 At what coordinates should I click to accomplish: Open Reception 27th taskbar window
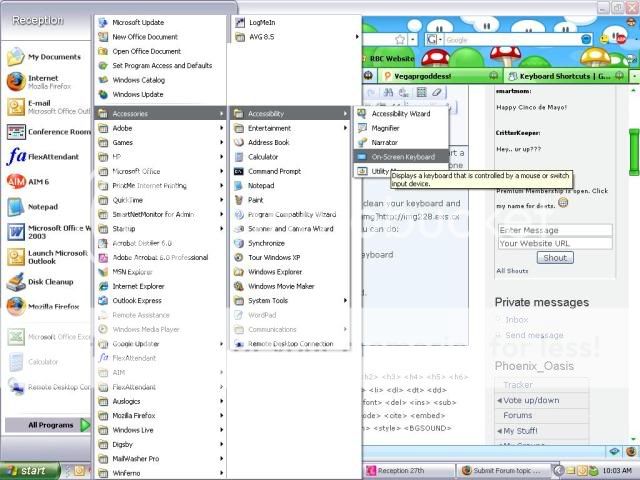tap(410, 471)
